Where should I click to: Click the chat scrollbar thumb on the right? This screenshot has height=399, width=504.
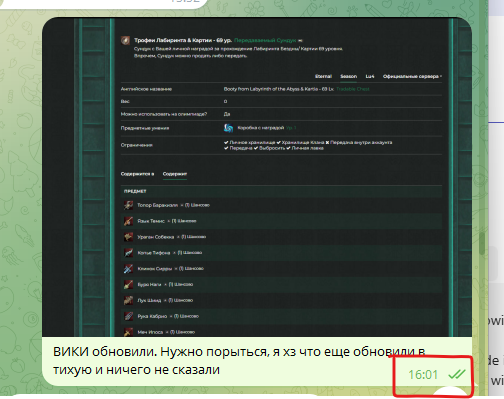coord(482,244)
